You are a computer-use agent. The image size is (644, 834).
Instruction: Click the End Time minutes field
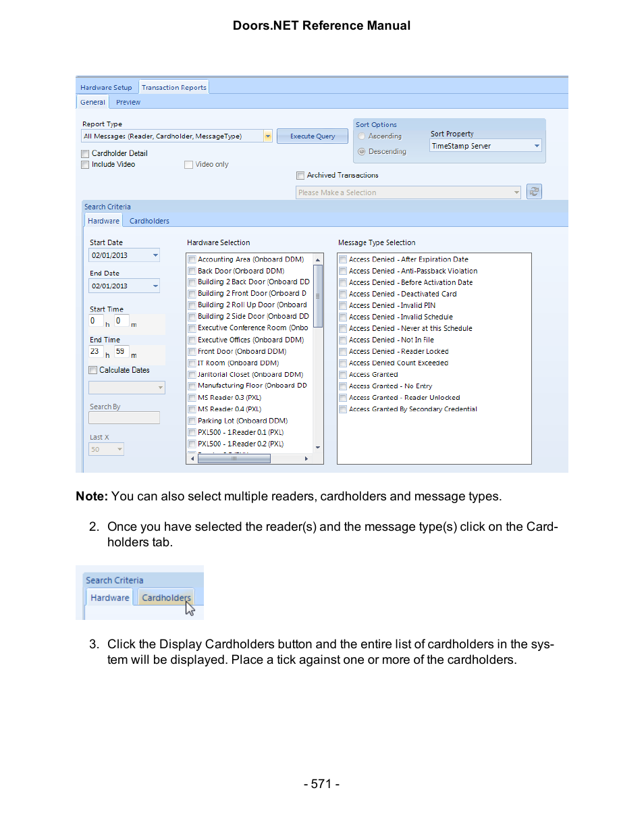[122, 352]
